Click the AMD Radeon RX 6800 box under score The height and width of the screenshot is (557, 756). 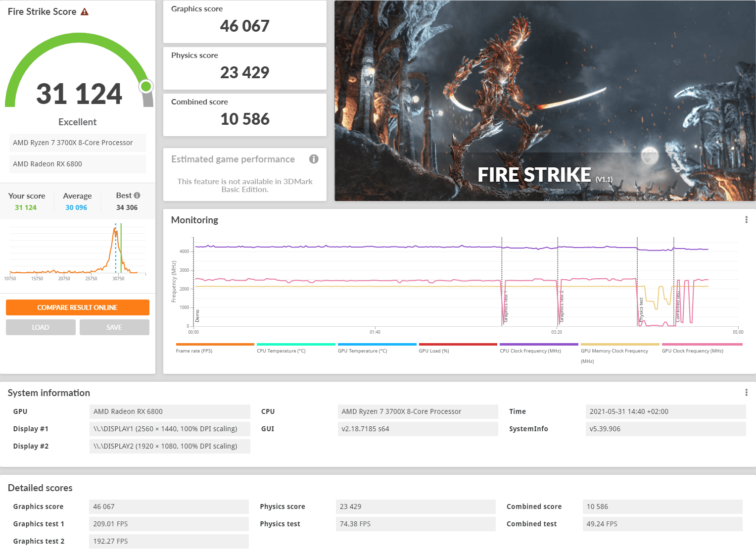point(78,164)
